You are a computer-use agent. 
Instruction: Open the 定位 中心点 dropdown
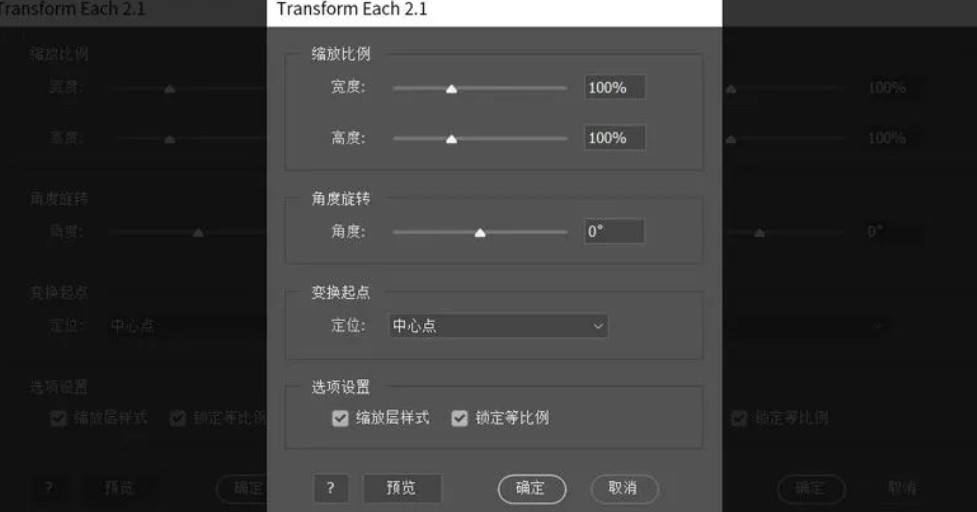[498, 326]
